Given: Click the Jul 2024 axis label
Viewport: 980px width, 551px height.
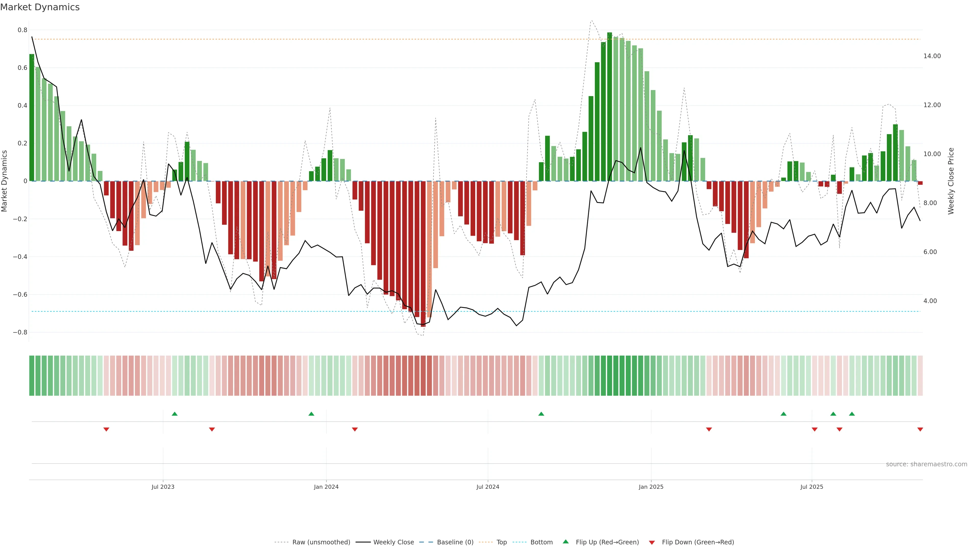Looking at the screenshot, I should pyautogui.click(x=488, y=487).
